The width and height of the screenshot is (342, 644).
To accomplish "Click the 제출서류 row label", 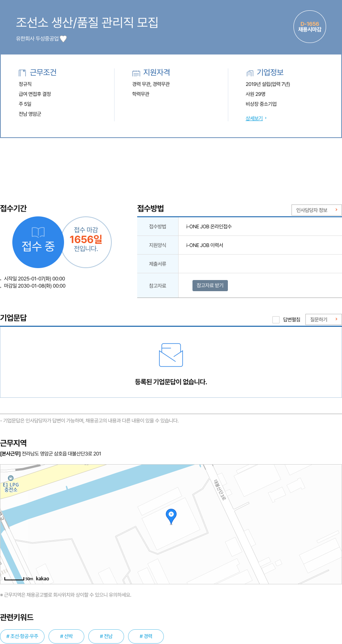I will pyautogui.click(x=157, y=264).
